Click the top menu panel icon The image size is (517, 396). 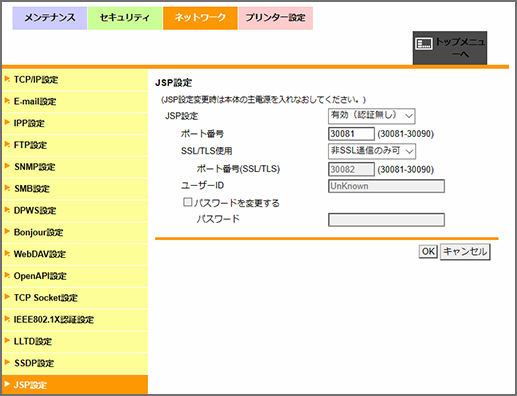click(424, 43)
